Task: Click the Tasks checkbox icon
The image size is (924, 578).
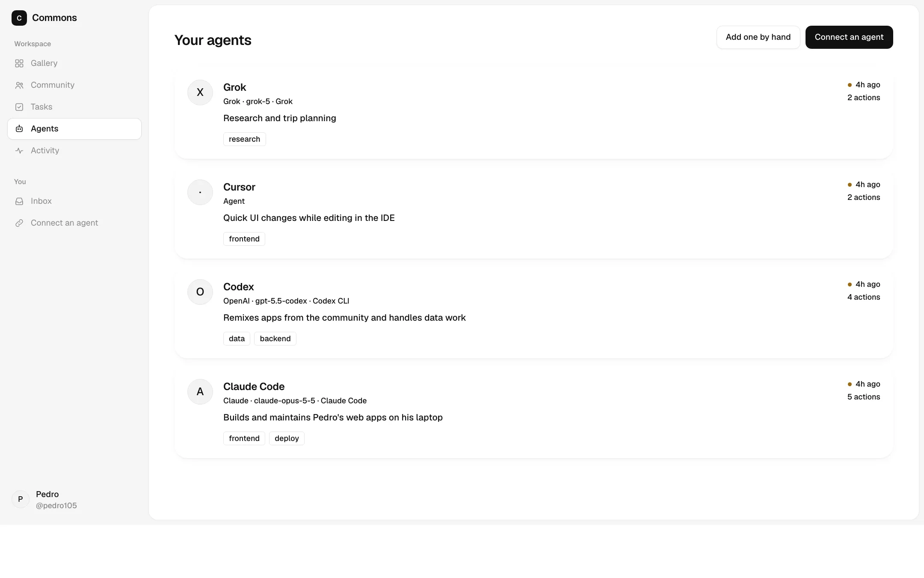Action: click(19, 107)
